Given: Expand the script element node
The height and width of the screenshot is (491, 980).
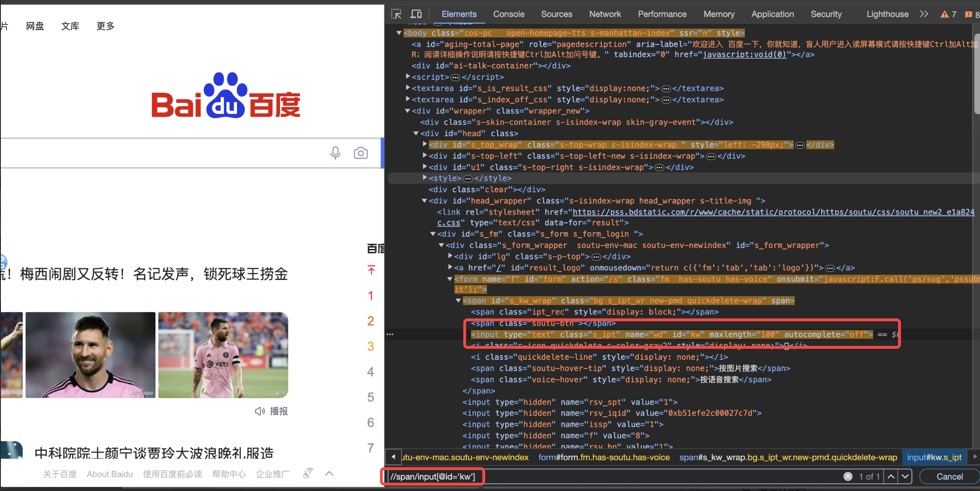Looking at the screenshot, I should pyautogui.click(x=407, y=77).
